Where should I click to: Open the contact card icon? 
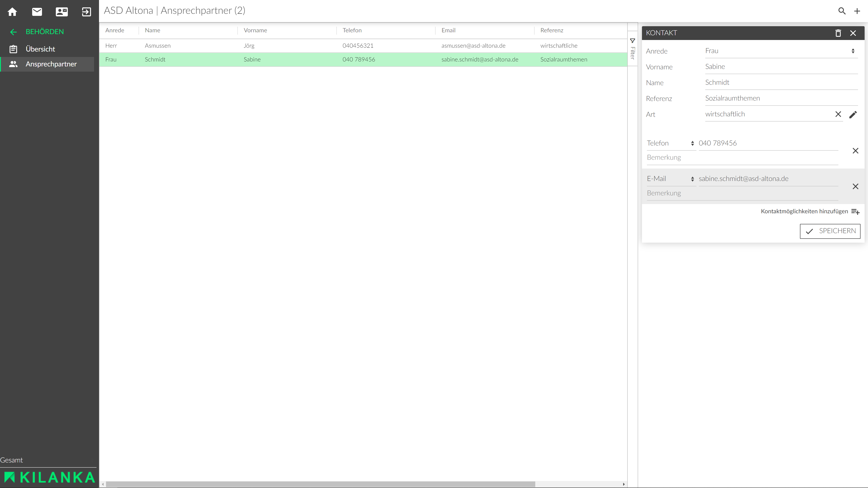coord(62,12)
